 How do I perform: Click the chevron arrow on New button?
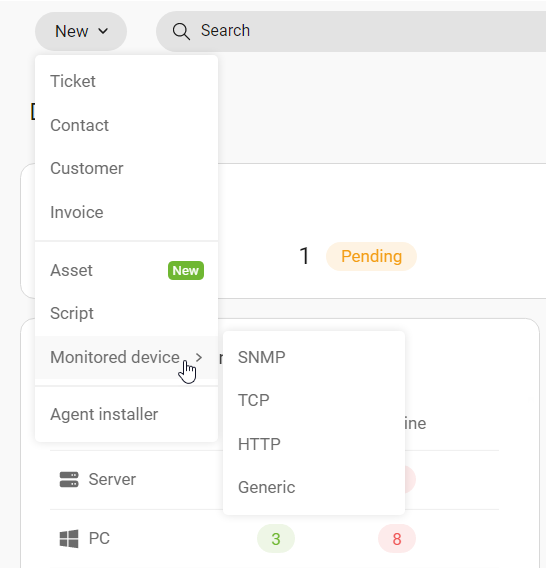[103, 32]
